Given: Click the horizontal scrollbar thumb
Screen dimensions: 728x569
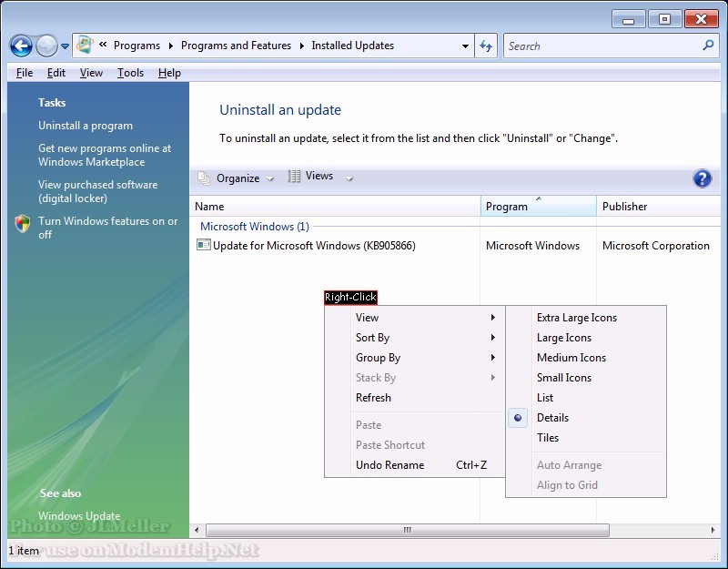Looking at the screenshot, I should 407,530.
